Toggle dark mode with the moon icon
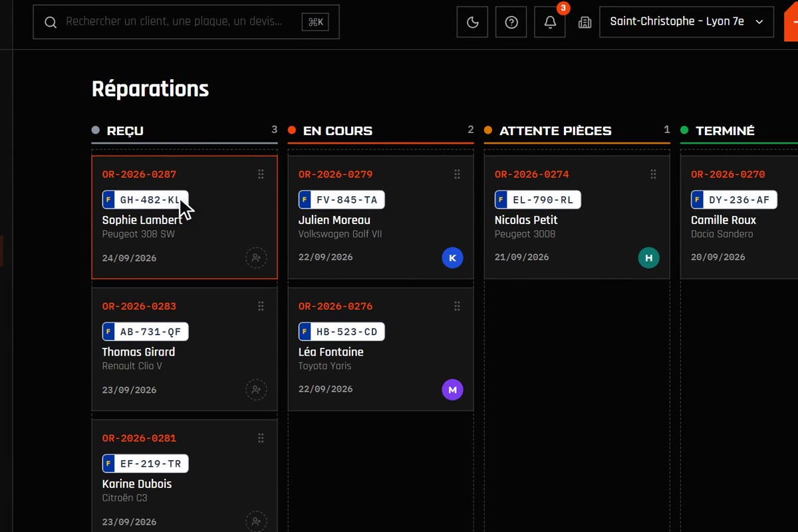The width and height of the screenshot is (798, 532). click(472, 22)
